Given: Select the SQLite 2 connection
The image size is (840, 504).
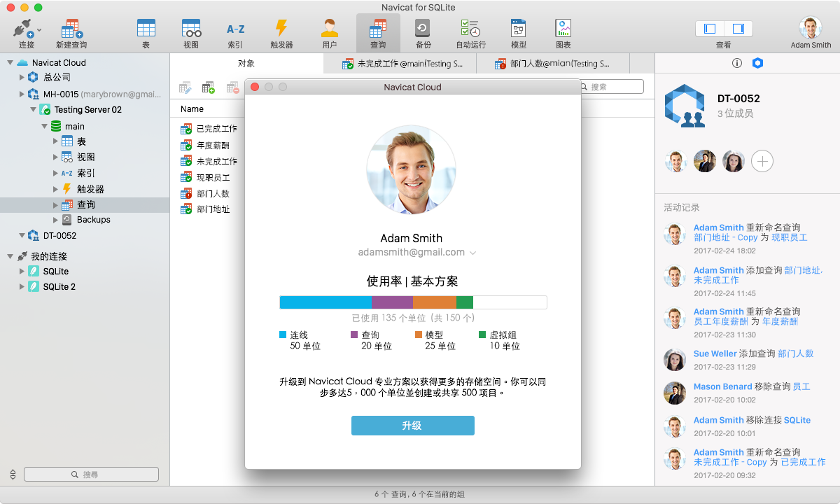Looking at the screenshot, I should coord(59,287).
